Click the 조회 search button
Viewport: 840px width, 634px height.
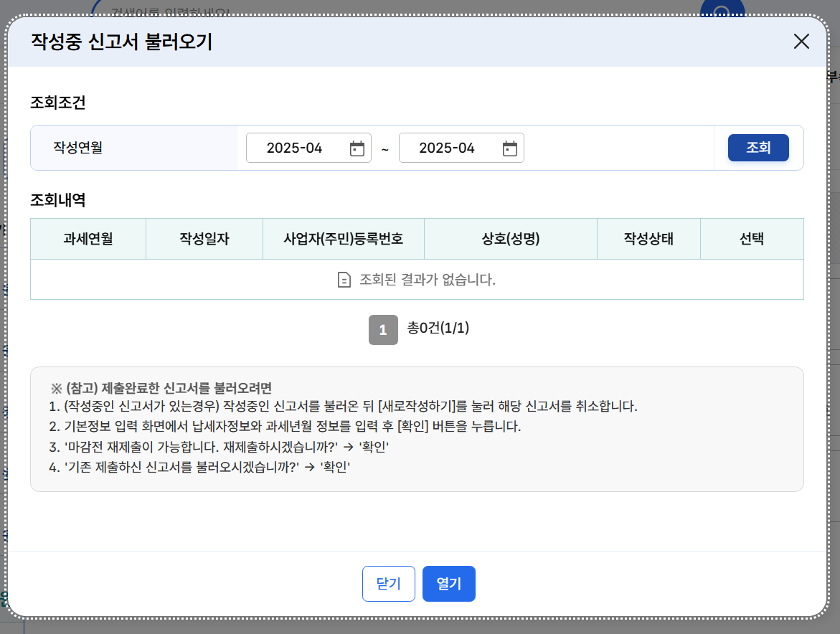pos(758,147)
